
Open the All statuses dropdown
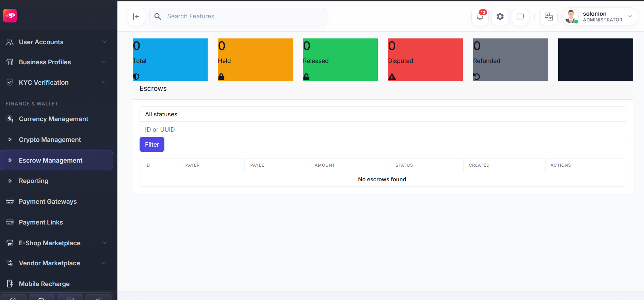(383, 114)
